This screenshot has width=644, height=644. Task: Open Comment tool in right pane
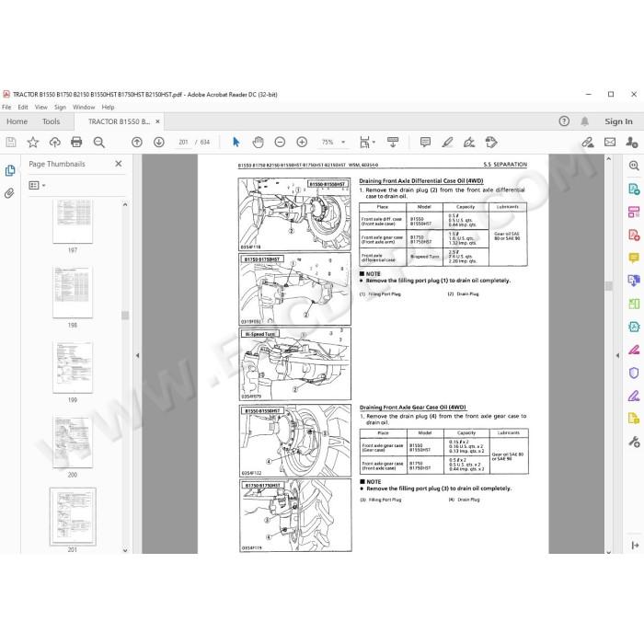(x=634, y=258)
